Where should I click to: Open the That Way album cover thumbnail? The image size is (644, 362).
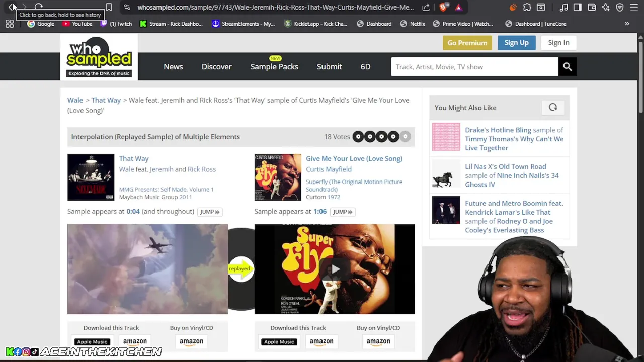tap(91, 177)
